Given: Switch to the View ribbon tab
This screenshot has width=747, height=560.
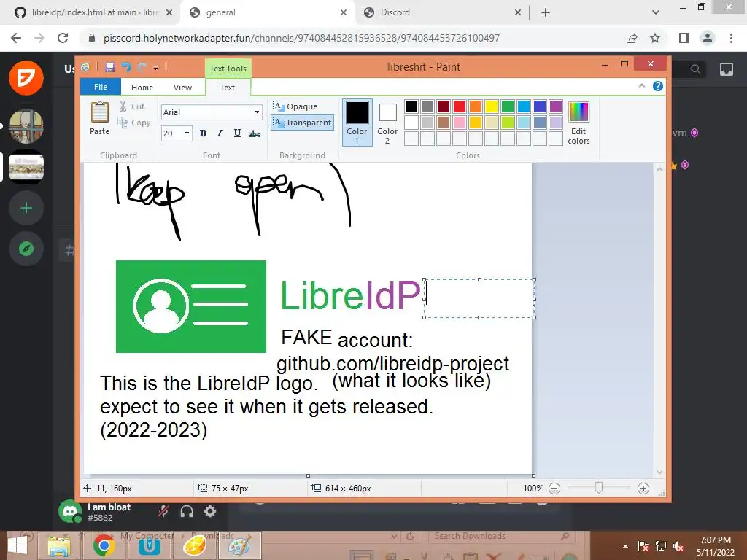Looking at the screenshot, I should (182, 87).
